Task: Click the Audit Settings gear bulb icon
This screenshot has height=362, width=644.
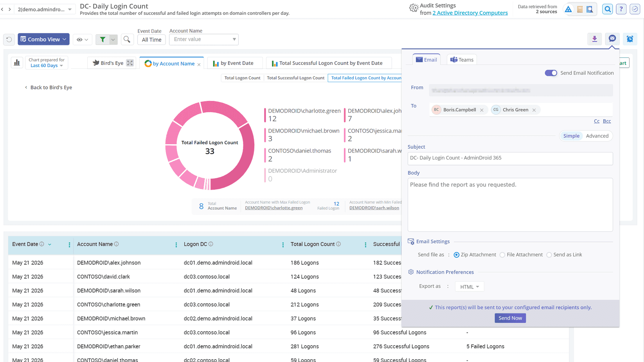Action: pos(414,8)
